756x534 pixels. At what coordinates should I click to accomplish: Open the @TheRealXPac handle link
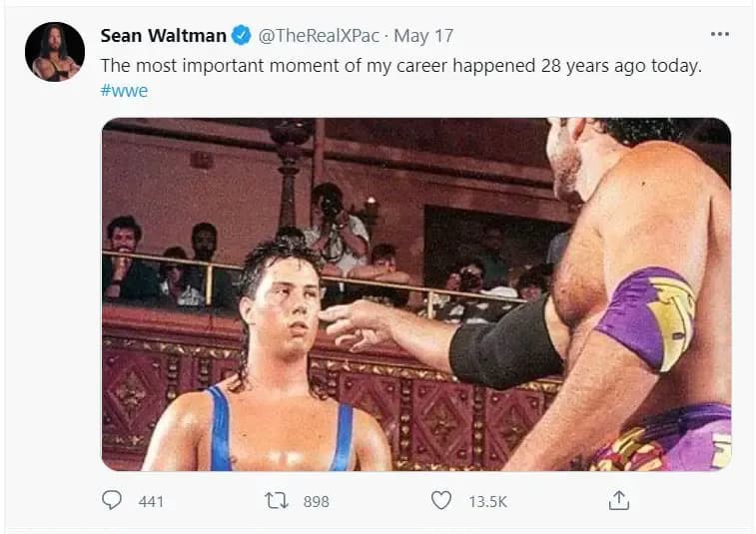pos(319,36)
